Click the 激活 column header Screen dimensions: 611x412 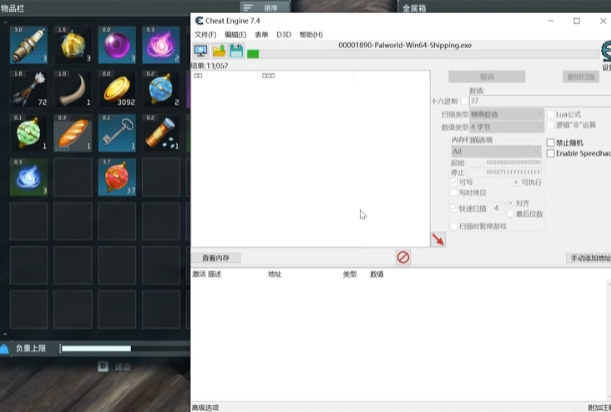coord(199,274)
